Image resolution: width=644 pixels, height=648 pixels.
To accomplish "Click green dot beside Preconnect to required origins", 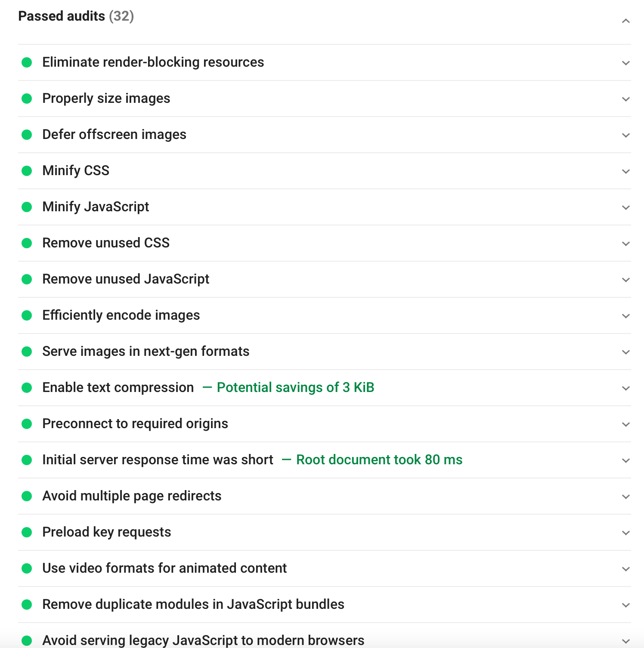I will click(27, 424).
